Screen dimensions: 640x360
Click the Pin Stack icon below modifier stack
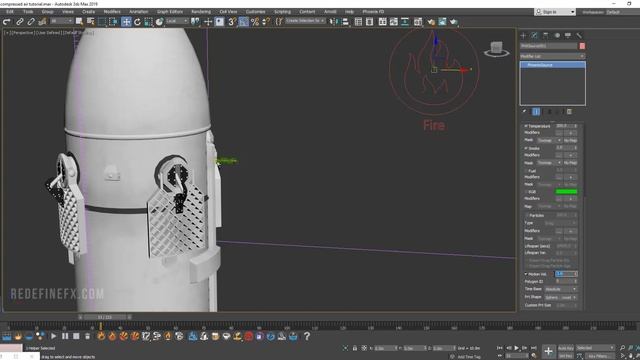coord(524,111)
